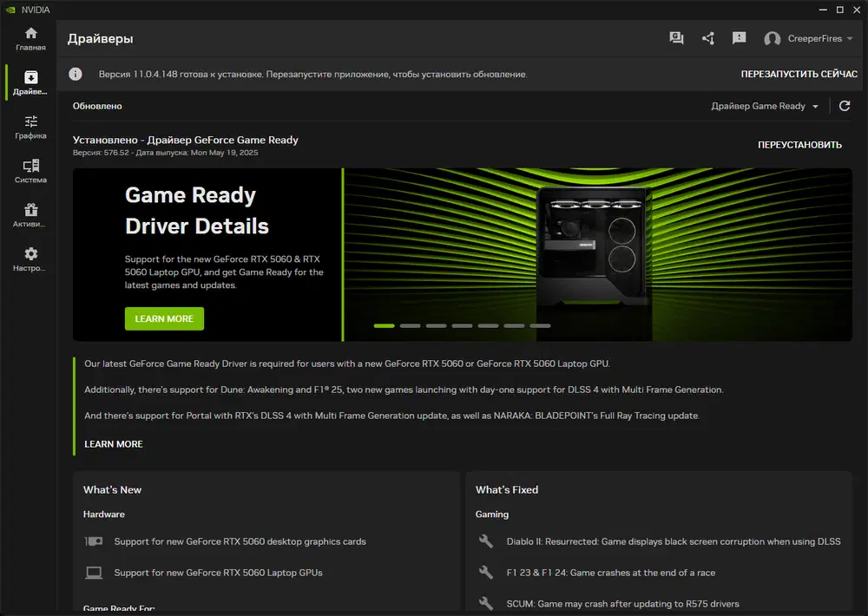Screen dimensions: 868x616
Task: Click the What's New heading
Action: point(112,490)
